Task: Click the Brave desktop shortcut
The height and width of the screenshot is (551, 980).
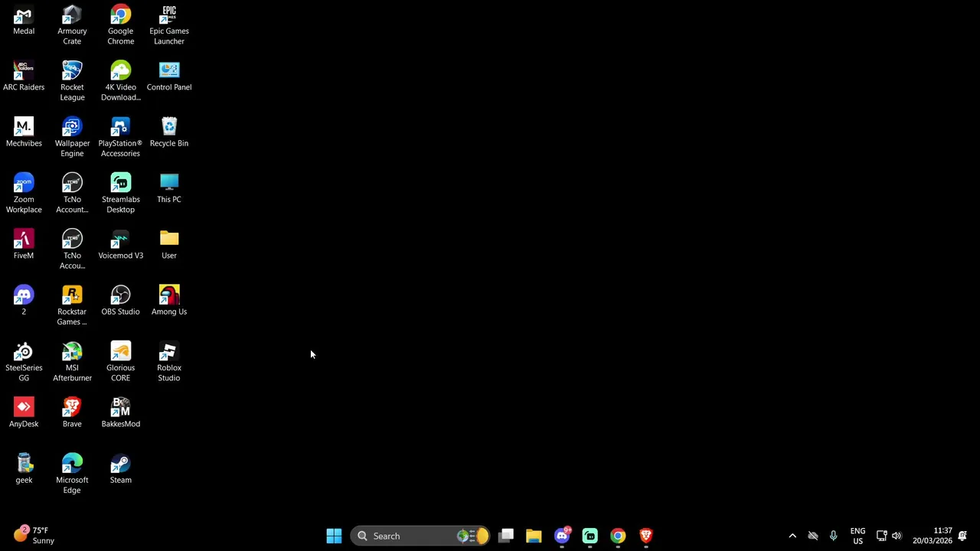Action: pyautogui.click(x=72, y=413)
